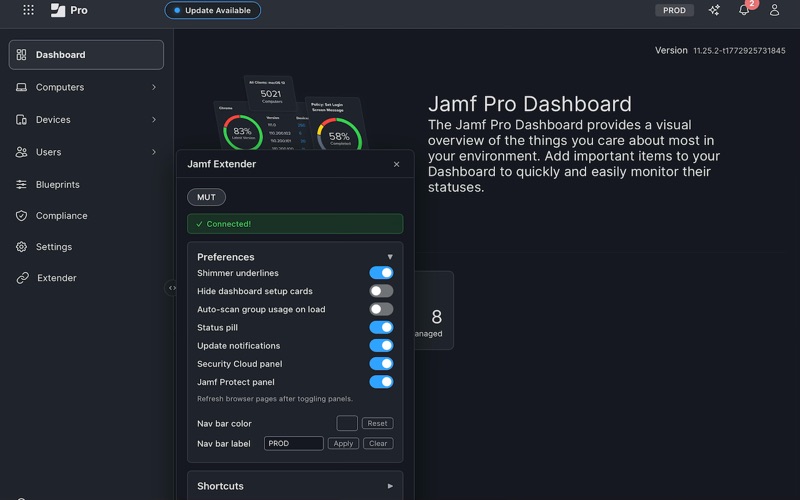Open the Computers menu item
This screenshot has height=500, width=800.
click(86, 87)
